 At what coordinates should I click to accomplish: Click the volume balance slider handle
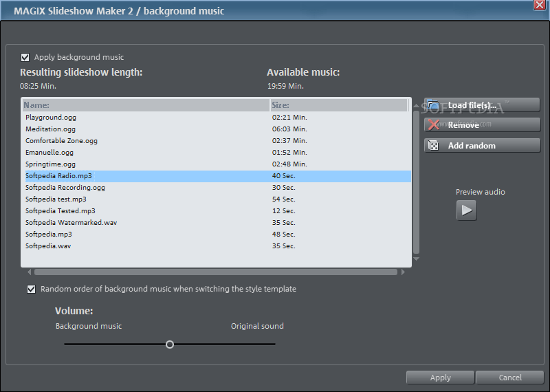point(170,345)
